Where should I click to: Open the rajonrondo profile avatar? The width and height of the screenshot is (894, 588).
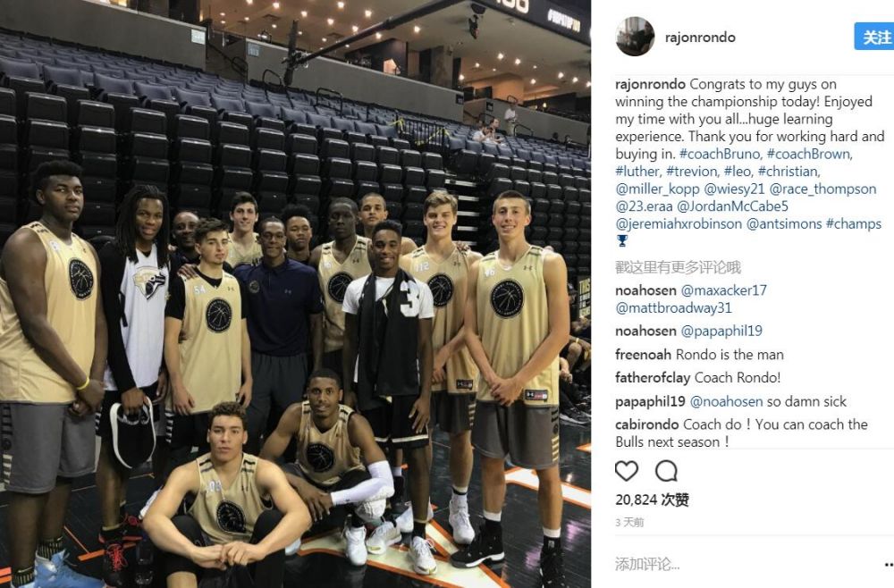coord(635,37)
